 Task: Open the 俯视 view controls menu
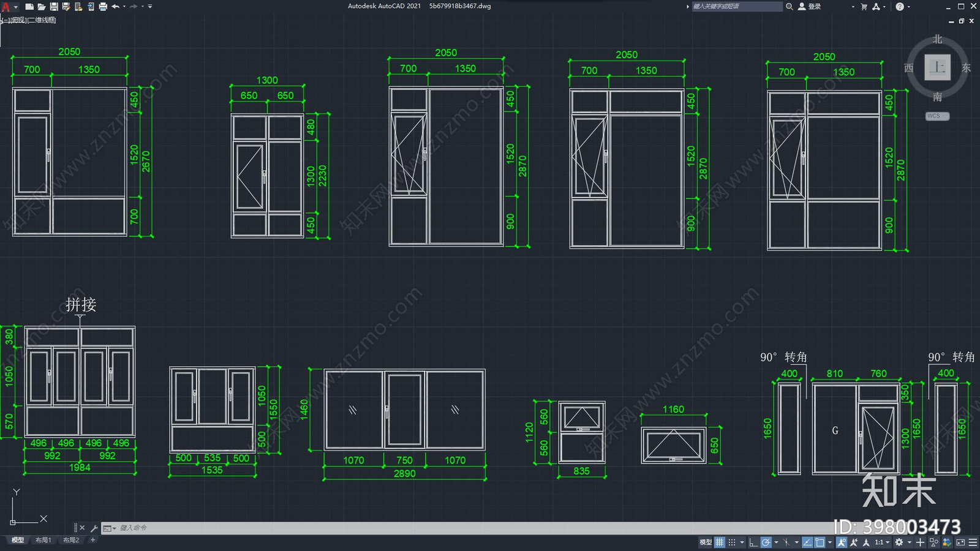(x=18, y=20)
